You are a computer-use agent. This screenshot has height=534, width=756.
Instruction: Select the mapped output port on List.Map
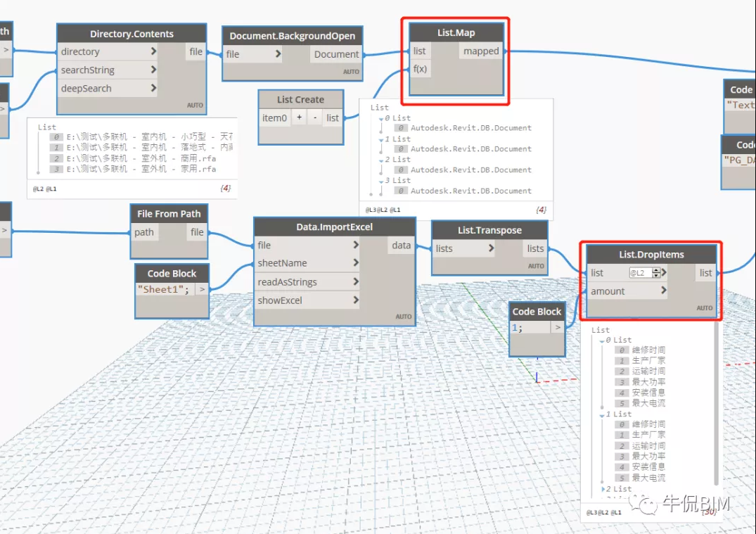tap(481, 51)
